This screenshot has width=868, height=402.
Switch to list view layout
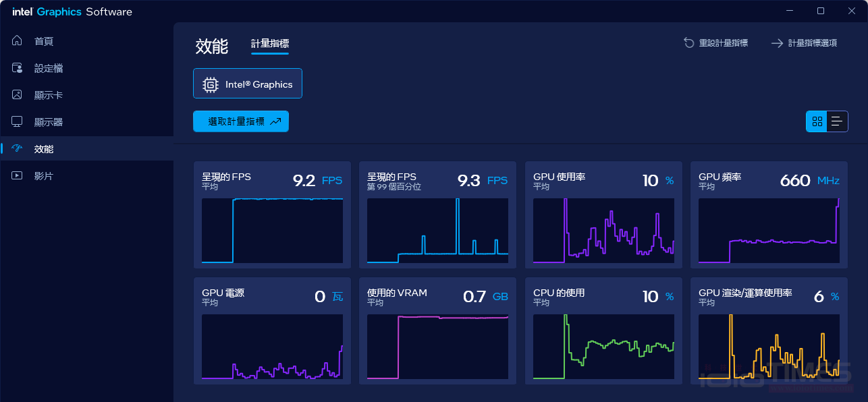coord(837,121)
